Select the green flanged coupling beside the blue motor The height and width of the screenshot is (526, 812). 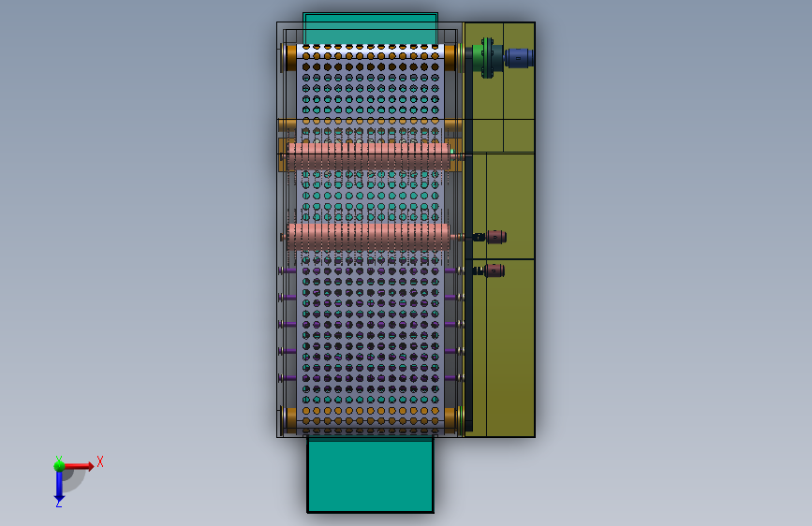click(487, 57)
